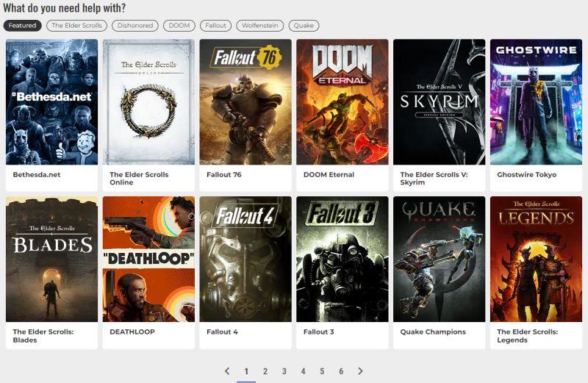Open The Elder Scrolls Online cover art
588x383 pixels.
[148, 101]
